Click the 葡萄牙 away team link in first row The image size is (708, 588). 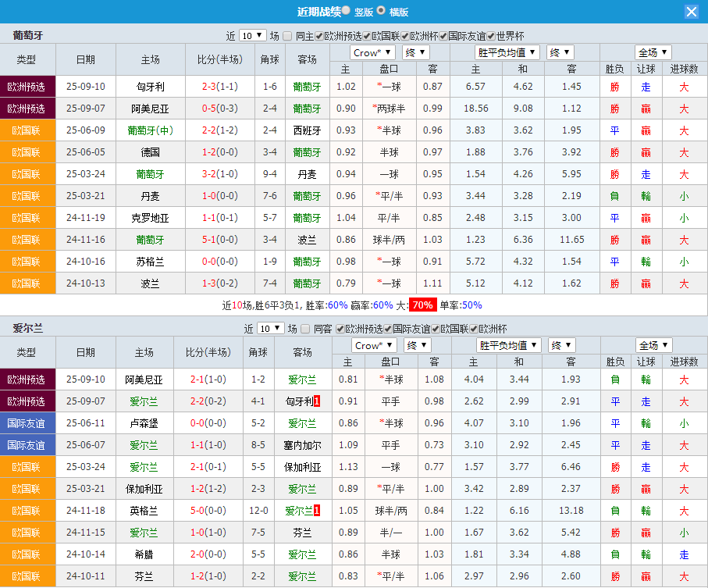(307, 87)
